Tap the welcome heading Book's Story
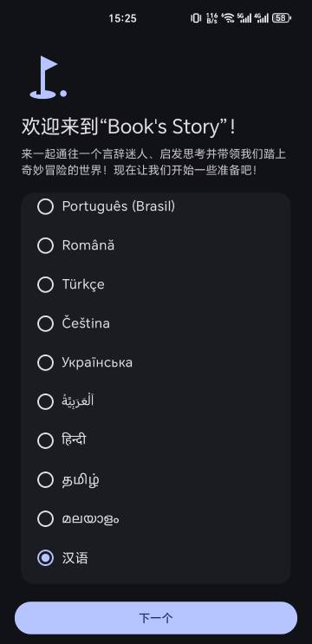The width and height of the screenshot is (312, 644). (x=128, y=127)
